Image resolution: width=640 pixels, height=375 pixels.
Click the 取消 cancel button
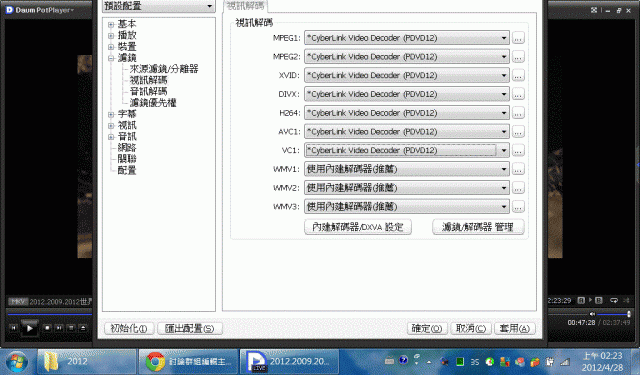pyautogui.click(x=471, y=328)
